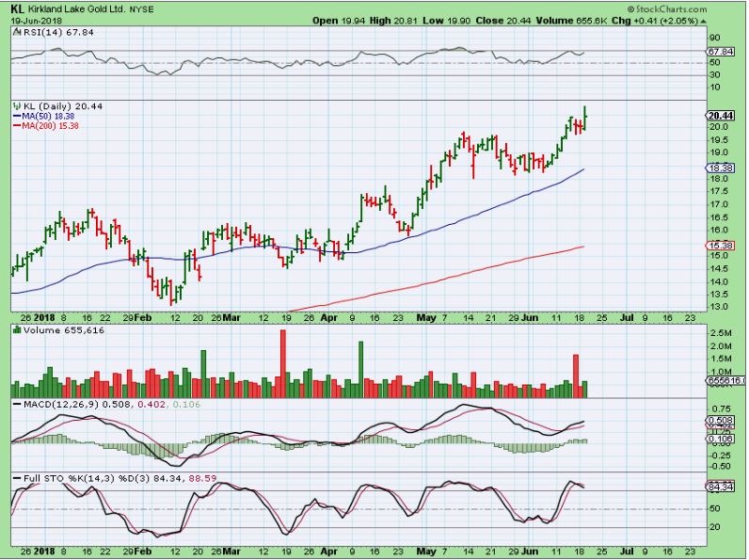Click May on the price chart date axis
Screen dimensions: 749x560
(x=426, y=318)
